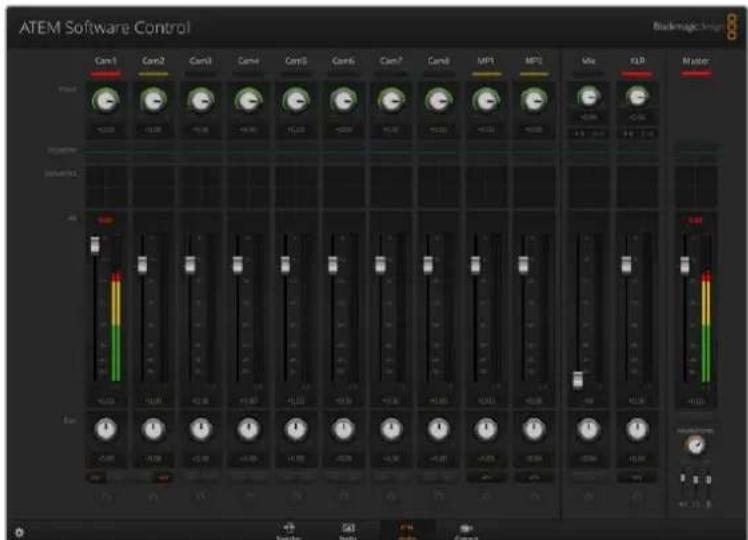Click the Cam7 pan knob
Screen dimensions: 748x540
tap(391, 429)
